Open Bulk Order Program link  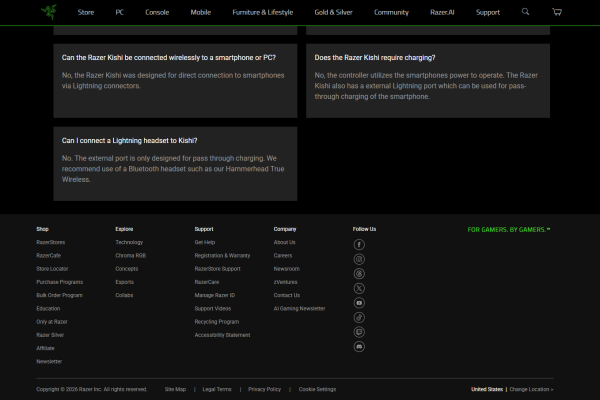coord(60,295)
